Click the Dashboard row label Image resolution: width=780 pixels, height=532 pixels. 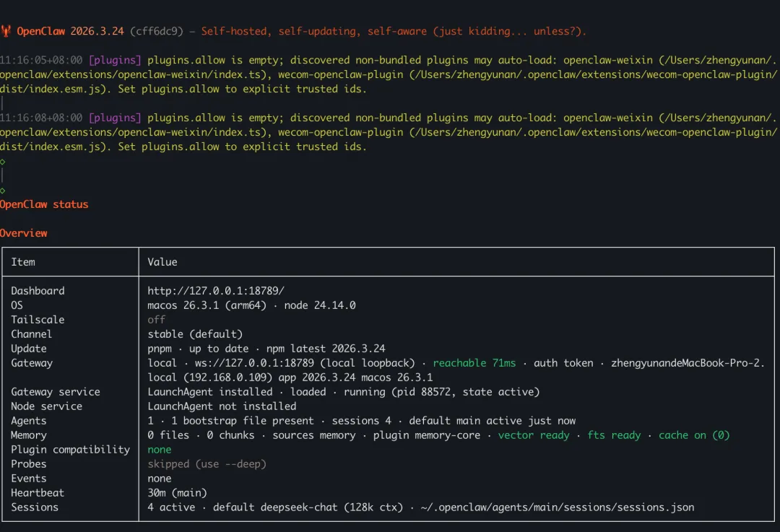[x=38, y=291]
